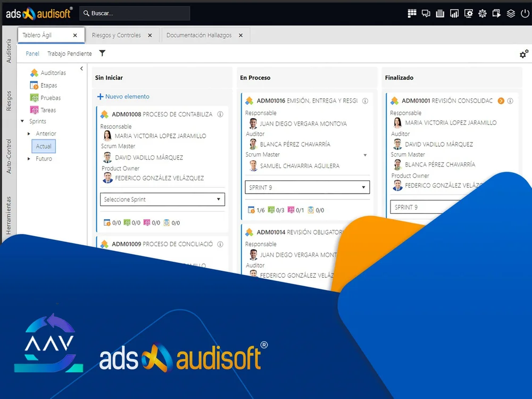Click pink Tareas counter on ADM01008 card
Image resolution: width=532 pixels, height=399 pixels.
point(152,223)
